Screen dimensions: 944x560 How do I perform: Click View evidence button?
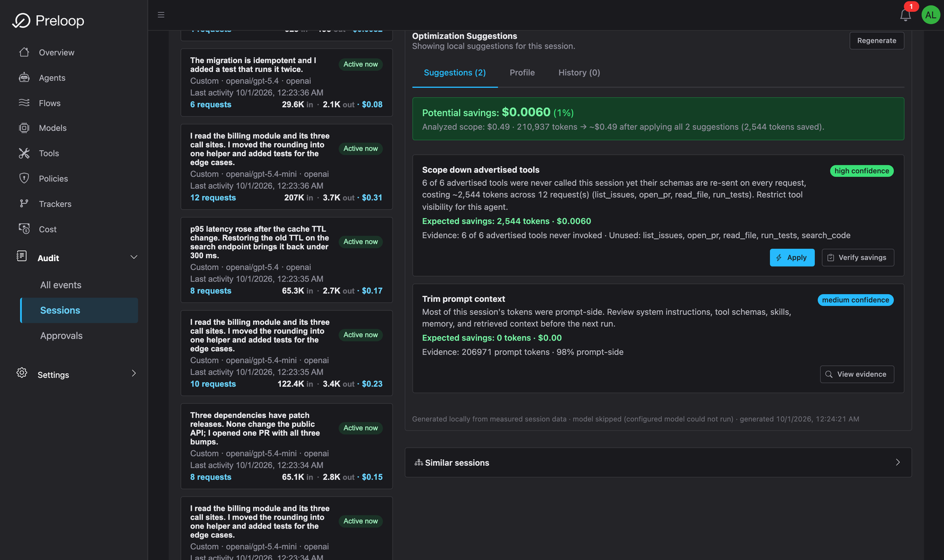[857, 374]
